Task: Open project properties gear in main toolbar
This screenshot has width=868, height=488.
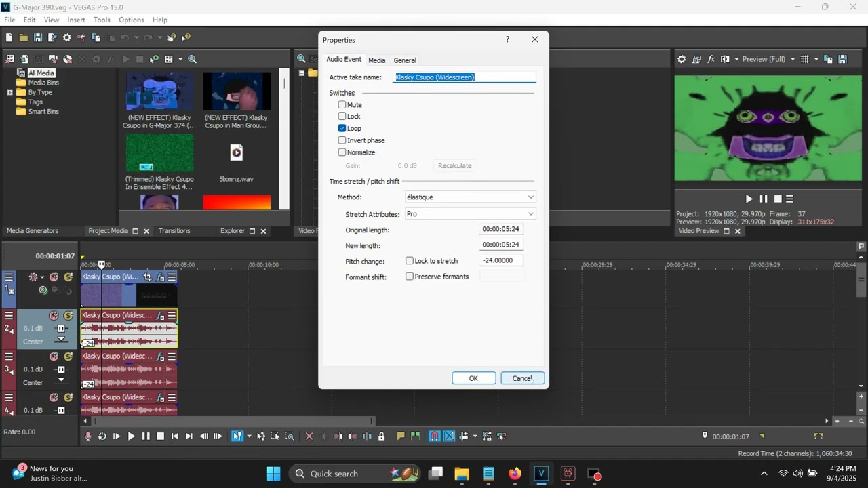Action: pos(66,37)
